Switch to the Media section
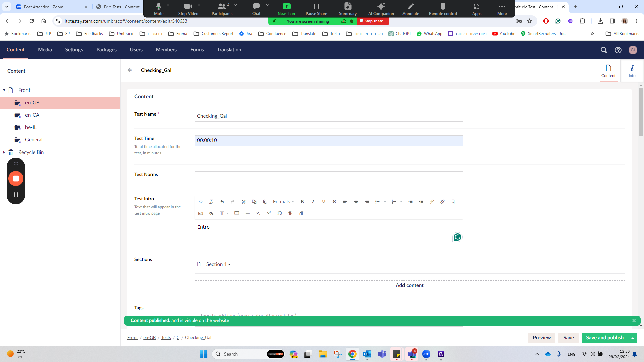This screenshot has height=362, width=644. (x=45, y=50)
